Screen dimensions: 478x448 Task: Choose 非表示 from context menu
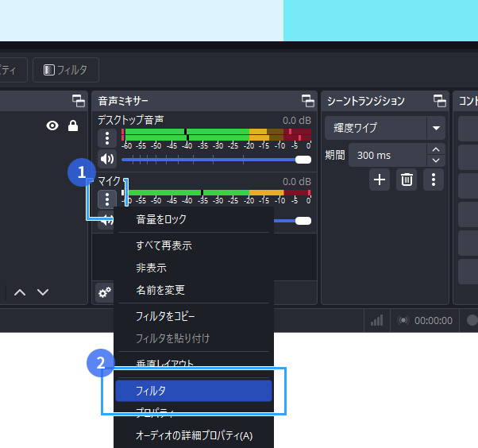pyautogui.click(x=194, y=268)
